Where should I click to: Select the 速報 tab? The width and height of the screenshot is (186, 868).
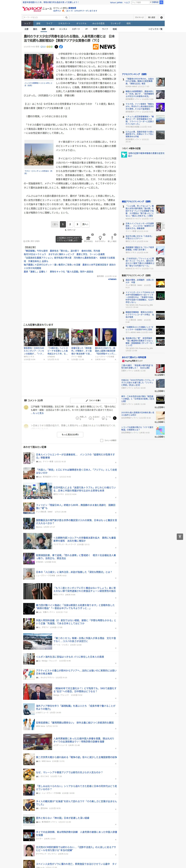click(x=38, y=24)
